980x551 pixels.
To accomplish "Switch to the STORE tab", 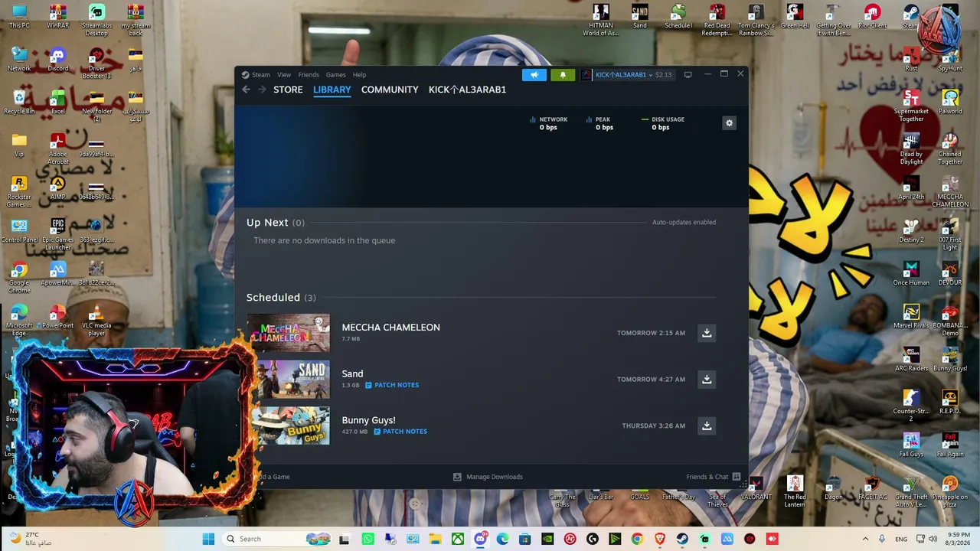I will 288,90.
